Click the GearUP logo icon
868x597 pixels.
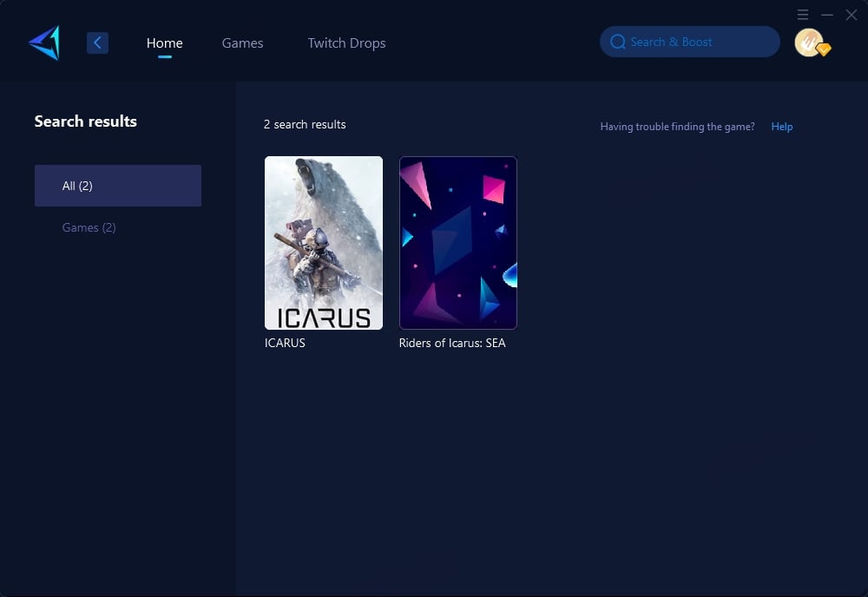[x=44, y=43]
